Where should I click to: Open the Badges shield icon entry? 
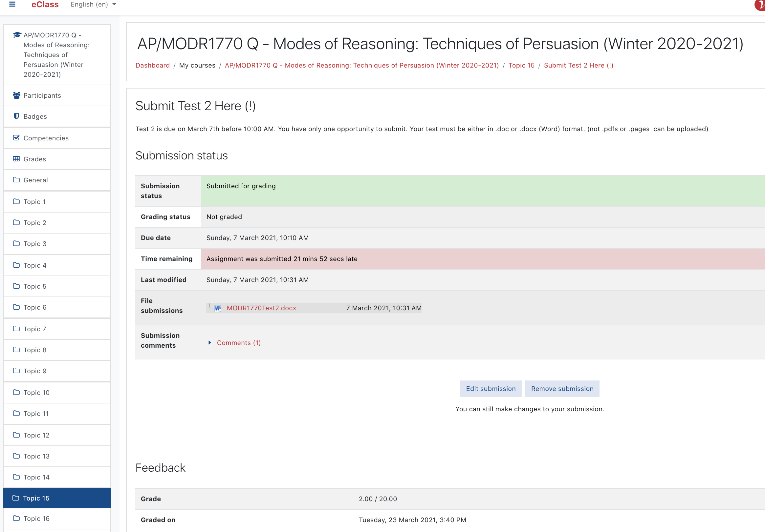click(x=16, y=116)
